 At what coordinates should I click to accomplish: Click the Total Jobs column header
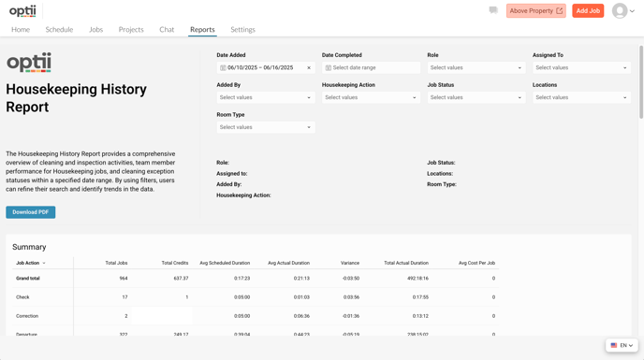tap(116, 263)
